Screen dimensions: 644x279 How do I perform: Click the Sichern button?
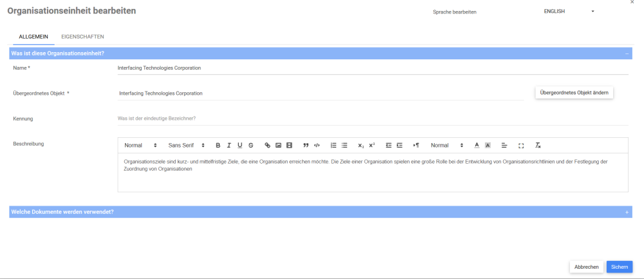pos(620,267)
